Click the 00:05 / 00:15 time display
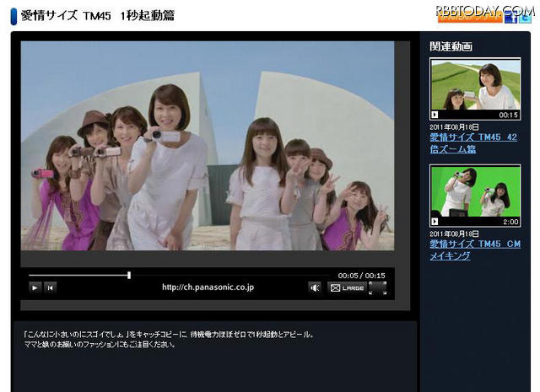 click(361, 276)
